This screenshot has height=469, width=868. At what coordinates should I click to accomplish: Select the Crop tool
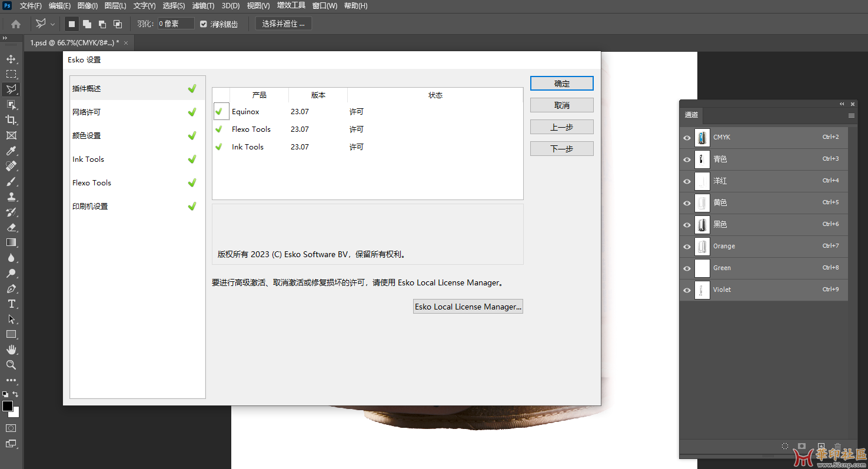[11, 120]
